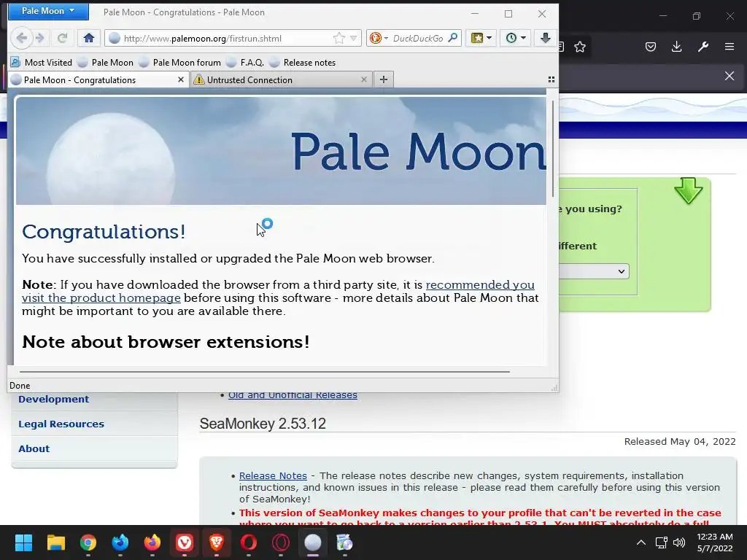747x560 pixels.
Task: Open Pale Moon home page button
Action: pyautogui.click(x=88, y=38)
